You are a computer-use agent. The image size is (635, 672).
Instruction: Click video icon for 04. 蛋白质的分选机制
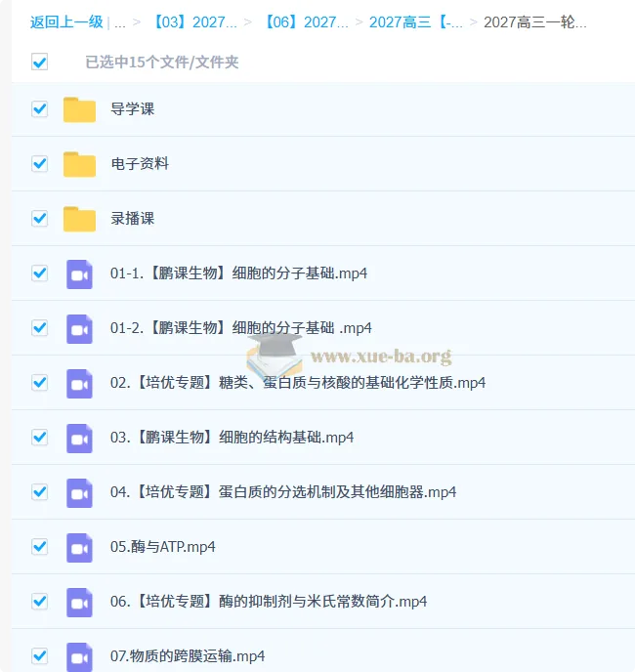pos(79,493)
